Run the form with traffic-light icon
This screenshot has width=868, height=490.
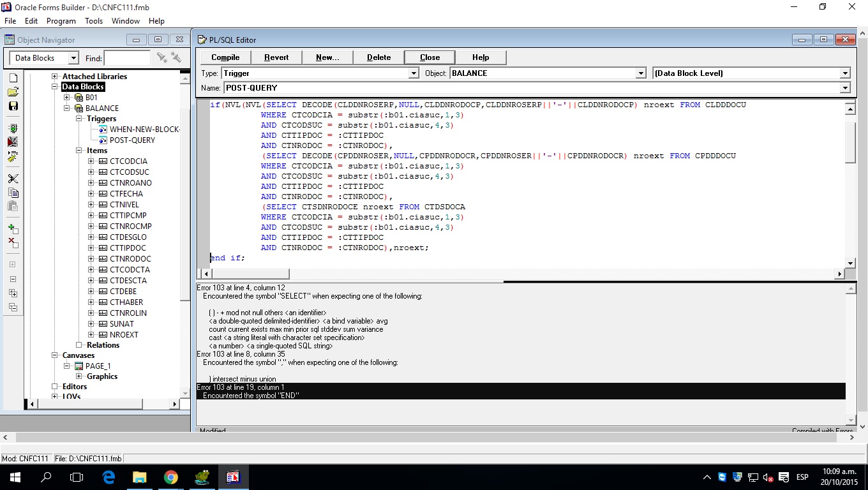13,128
